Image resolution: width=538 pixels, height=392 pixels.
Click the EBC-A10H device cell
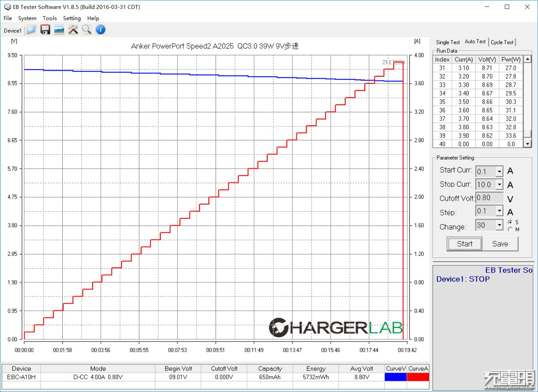(21, 377)
